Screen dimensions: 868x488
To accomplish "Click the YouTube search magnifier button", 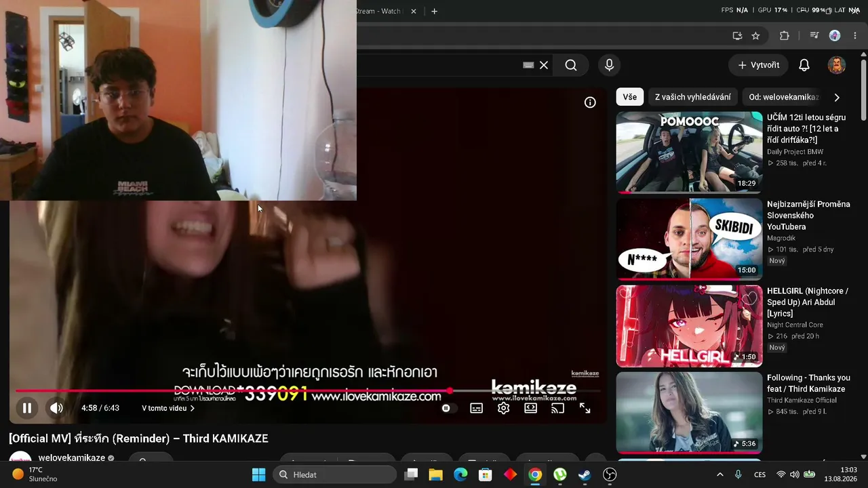I will coord(571,65).
